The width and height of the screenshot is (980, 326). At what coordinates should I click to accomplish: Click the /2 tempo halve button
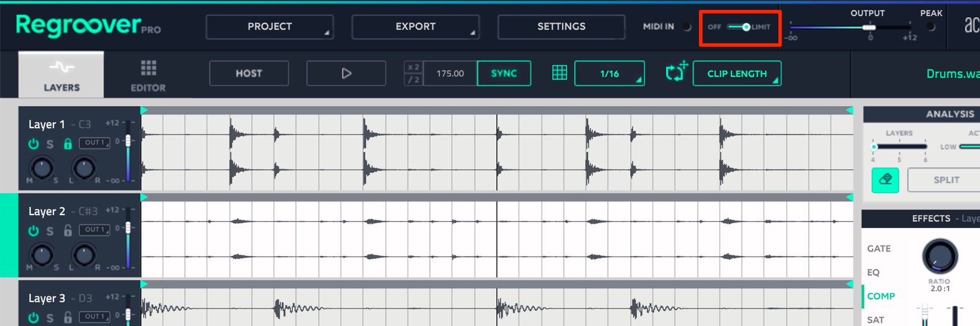(414, 79)
